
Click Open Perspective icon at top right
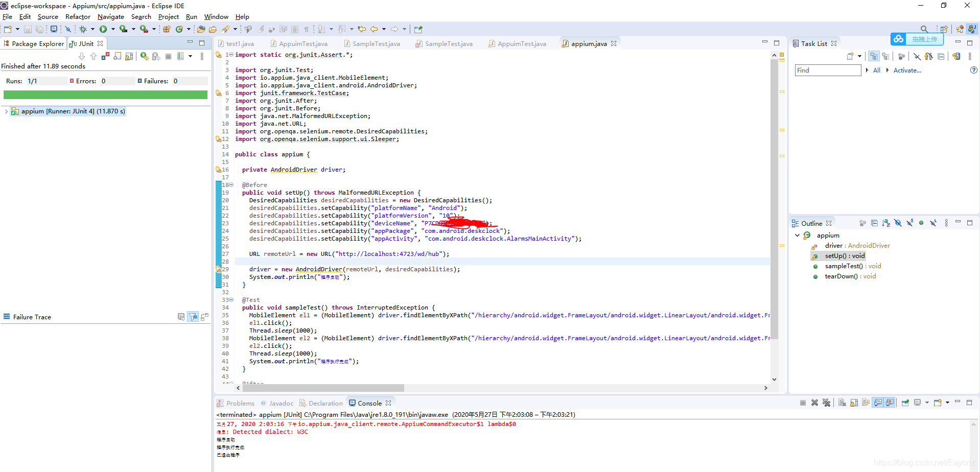[944, 29]
